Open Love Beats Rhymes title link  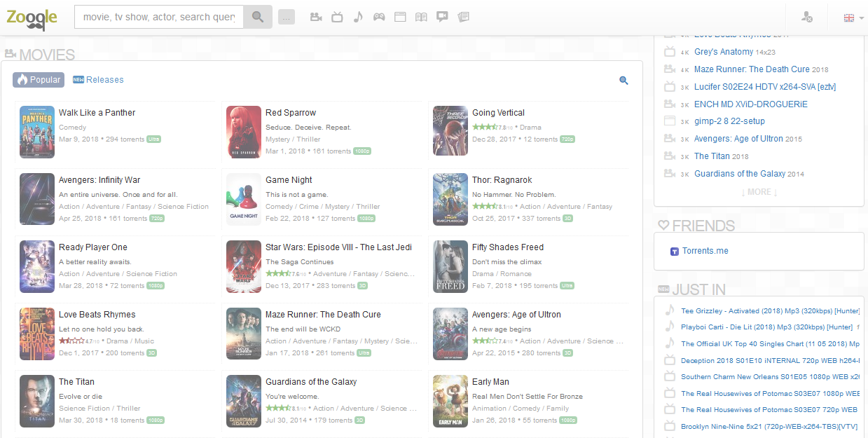point(97,315)
